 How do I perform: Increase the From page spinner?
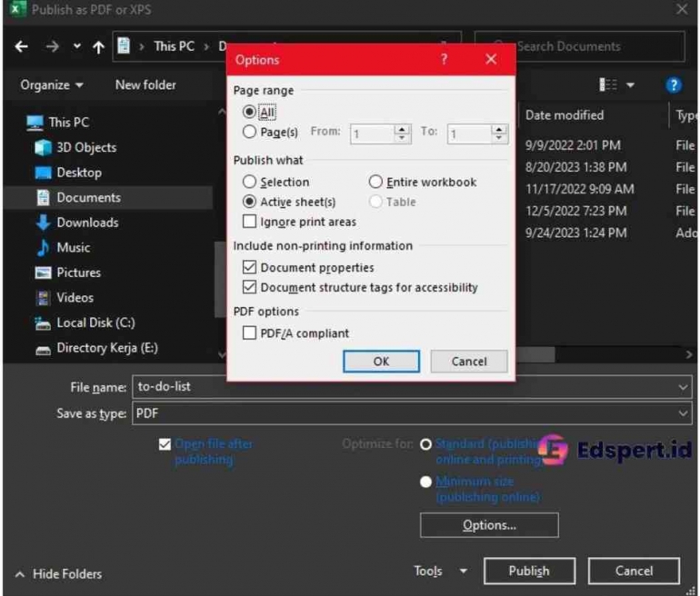click(402, 129)
